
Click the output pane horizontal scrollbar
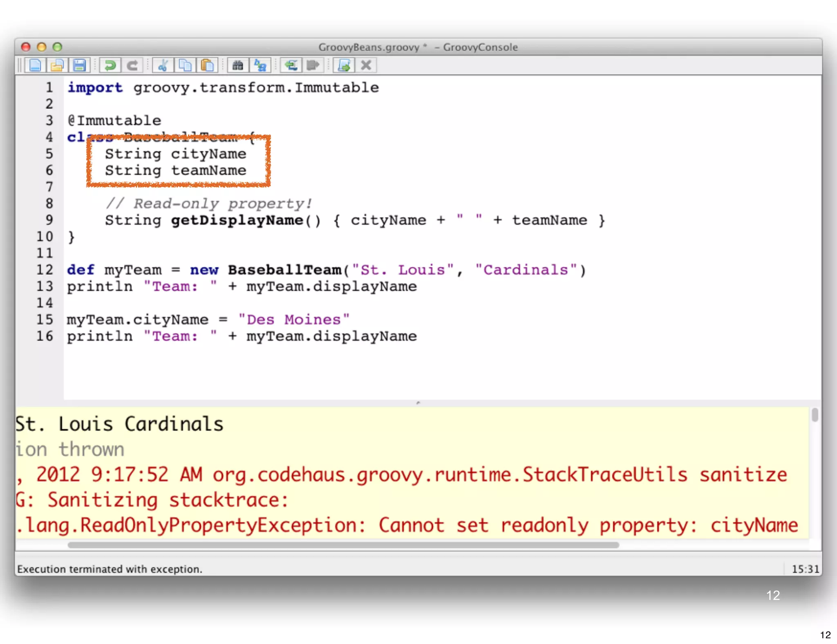[343, 545]
